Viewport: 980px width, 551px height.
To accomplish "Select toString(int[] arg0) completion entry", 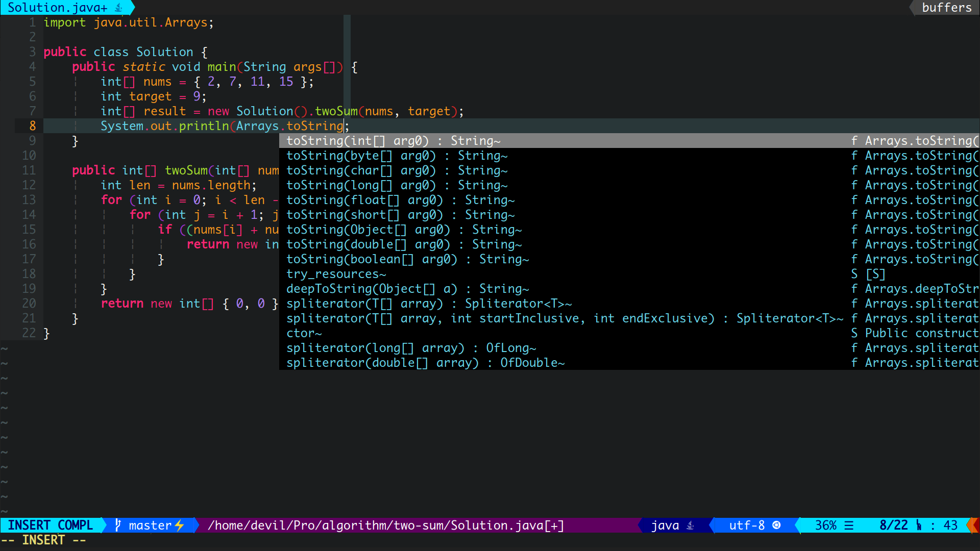I will [x=393, y=141].
